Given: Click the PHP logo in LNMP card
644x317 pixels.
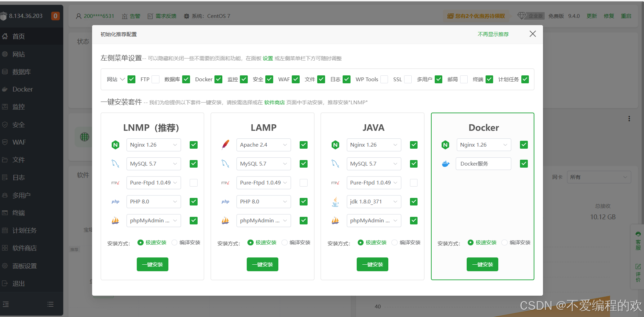Looking at the screenshot, I should 115,202.
